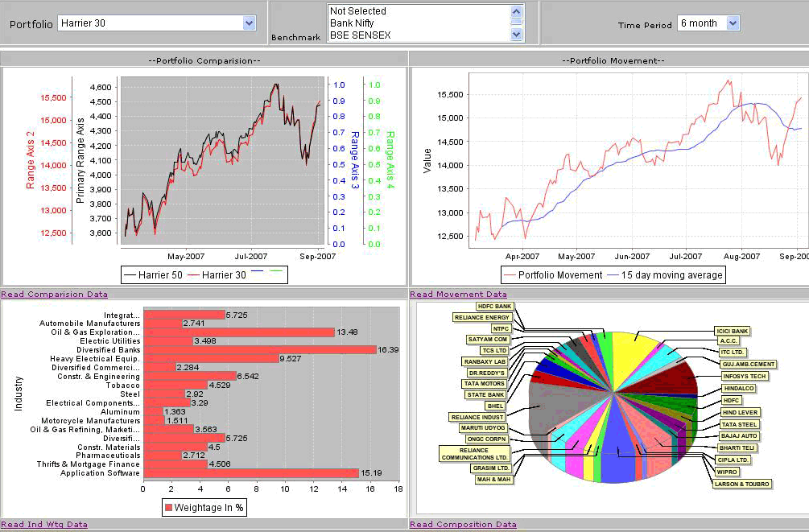
Task: Click the ITC LTD. pie label
Action: [x=733, y=353]
